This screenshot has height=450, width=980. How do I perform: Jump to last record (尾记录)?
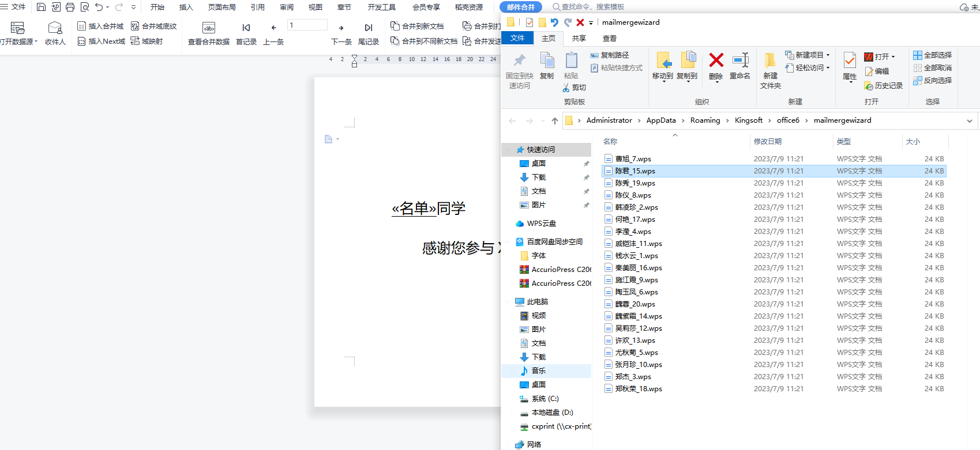pos(369,33)
